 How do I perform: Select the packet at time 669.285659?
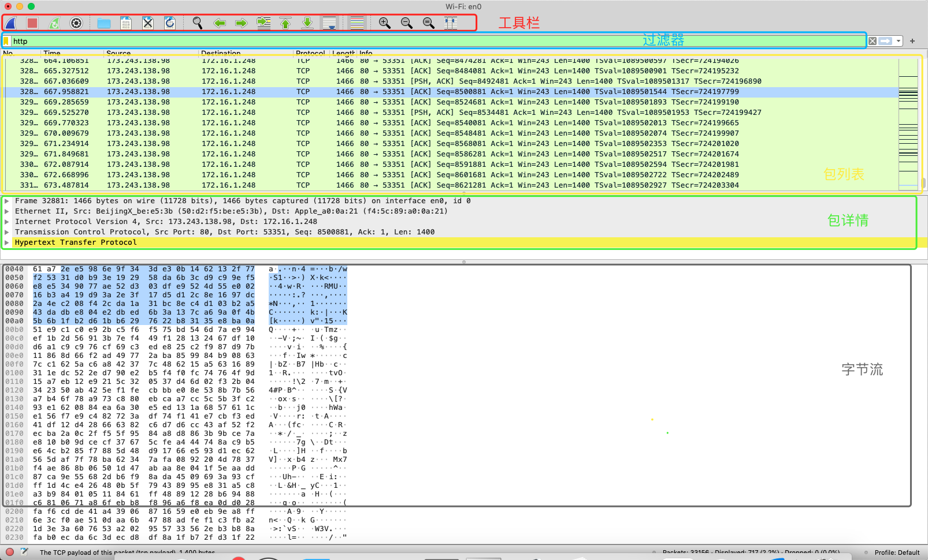(x=451, y=102)
